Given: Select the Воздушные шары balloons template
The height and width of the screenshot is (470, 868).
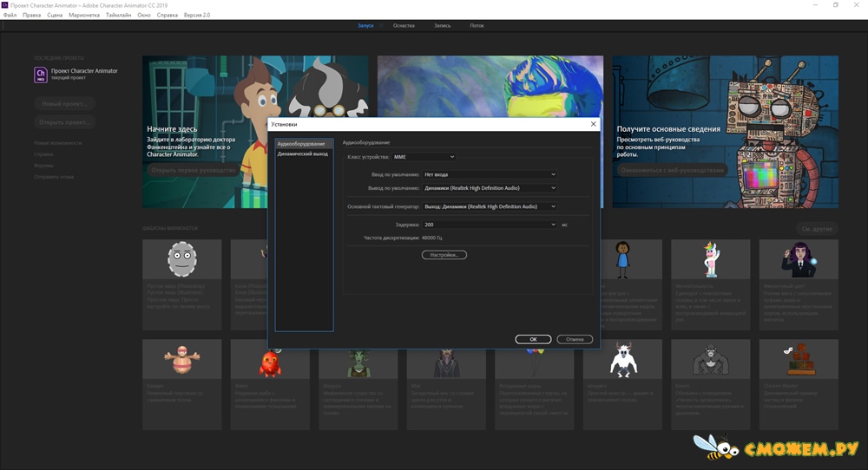Looking at the screenshot, I should (x=534, y=387).
